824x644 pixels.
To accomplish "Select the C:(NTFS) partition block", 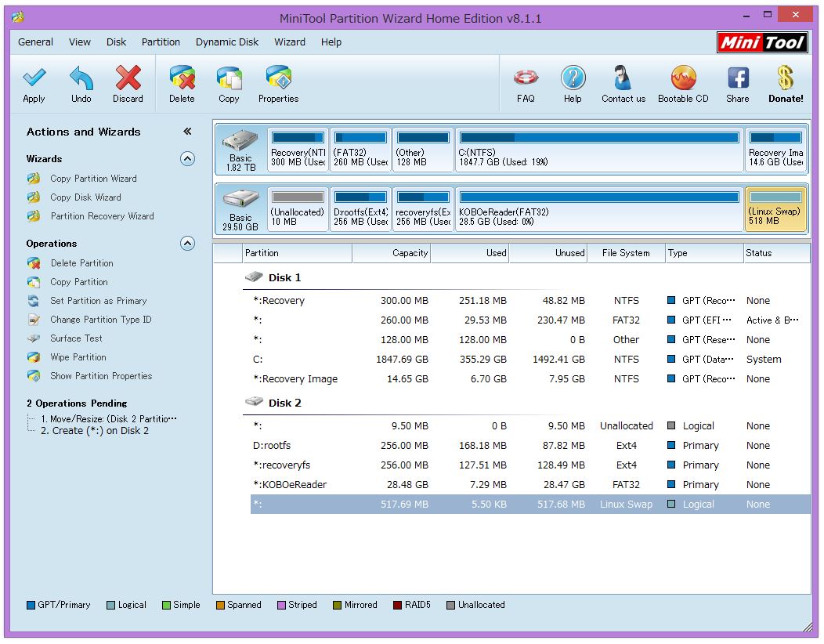I will pyautogui.click(x=599, y=150).
